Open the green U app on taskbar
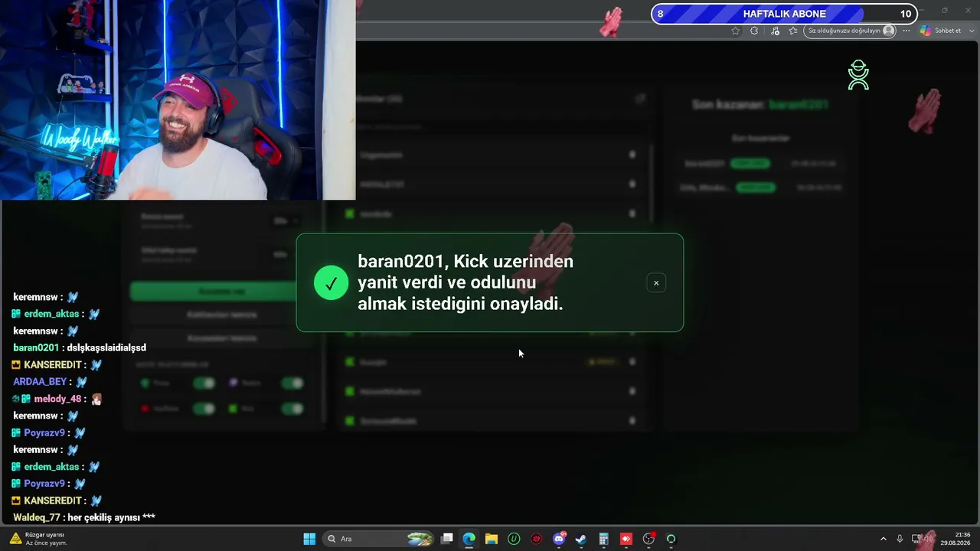This screenshot has height=551, width=980. (514, 539)
